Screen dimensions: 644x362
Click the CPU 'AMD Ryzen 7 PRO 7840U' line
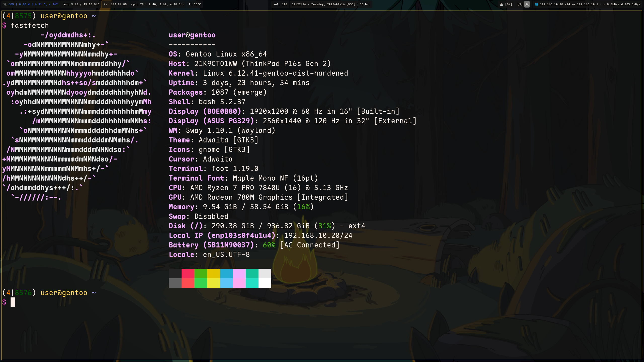pyautogui.click(x=258, y=188)
